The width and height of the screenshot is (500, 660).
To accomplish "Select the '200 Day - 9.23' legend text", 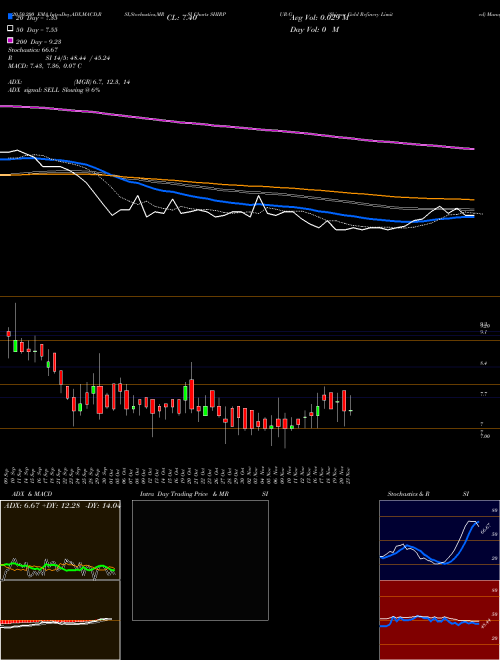I will 38,41.
